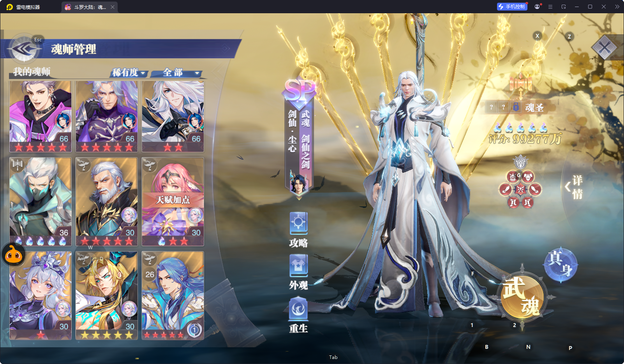
Task: Tap the 天赋加点 label on pink-haired card
Action: pyautogui.click(x=173, y=200)
